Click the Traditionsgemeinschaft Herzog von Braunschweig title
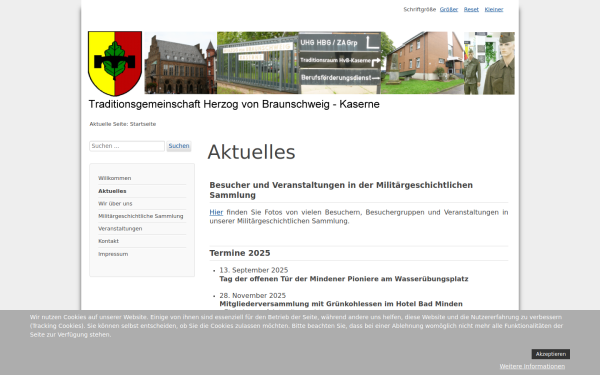 coord(234,104)
